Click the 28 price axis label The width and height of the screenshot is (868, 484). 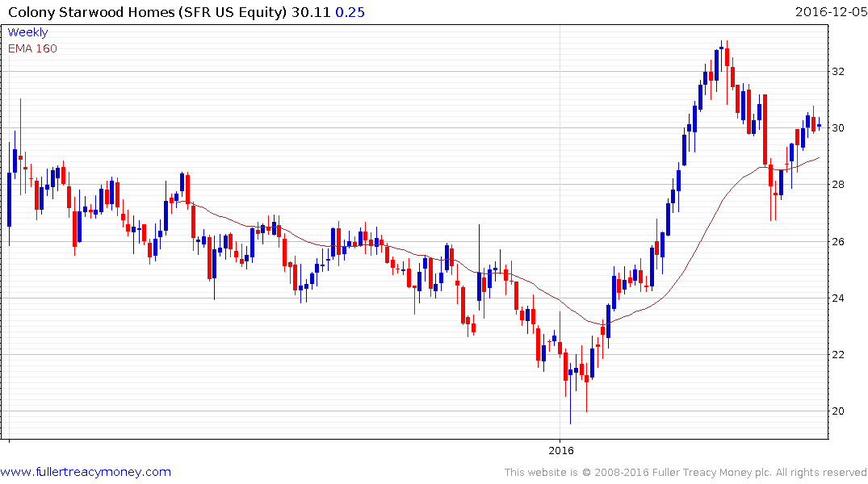(838, 184)
